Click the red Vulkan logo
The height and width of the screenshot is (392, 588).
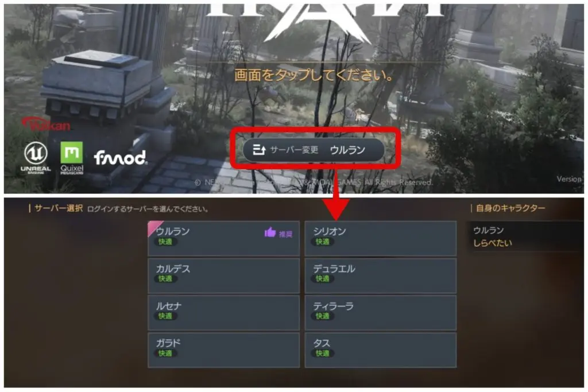click(x=46, y=124)
